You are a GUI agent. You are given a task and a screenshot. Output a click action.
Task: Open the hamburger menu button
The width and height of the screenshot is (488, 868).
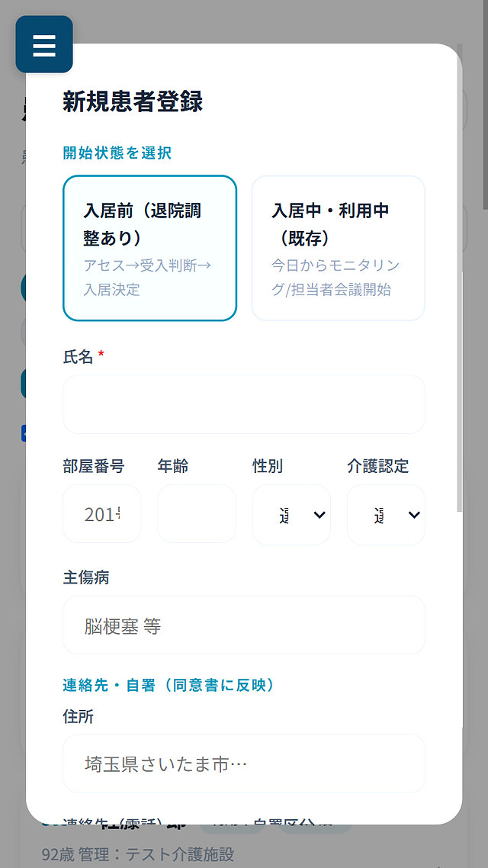44,44
